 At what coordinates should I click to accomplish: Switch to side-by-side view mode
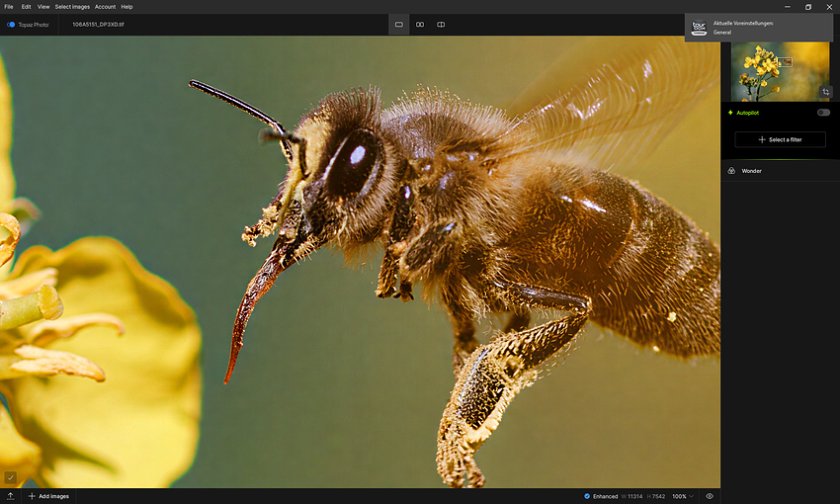[420, 25]
